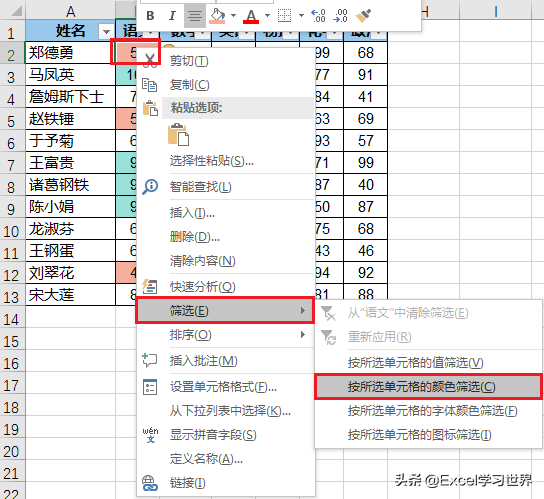The height and width of the screenshot is (499, 544).
Task: Select cell containing 宋大莲
Action: (x=70, y=295)
